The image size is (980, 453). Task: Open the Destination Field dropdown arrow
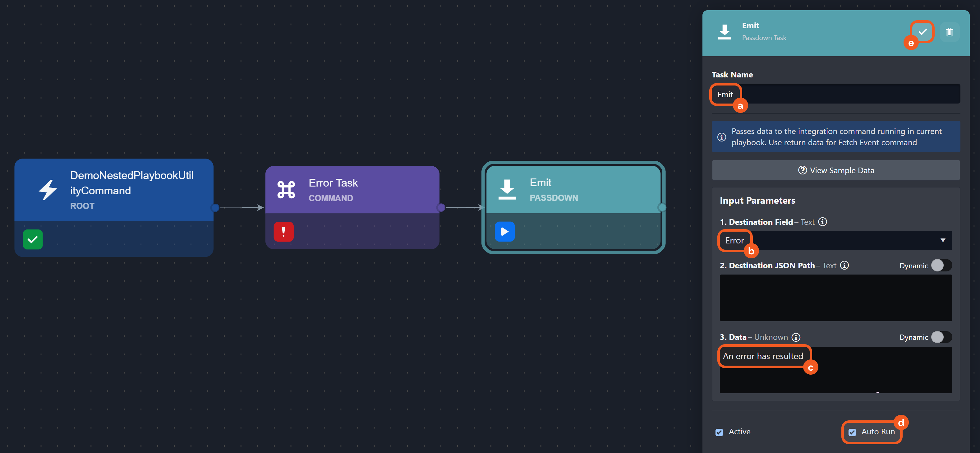pyautogui.click(x=943, y=240)
